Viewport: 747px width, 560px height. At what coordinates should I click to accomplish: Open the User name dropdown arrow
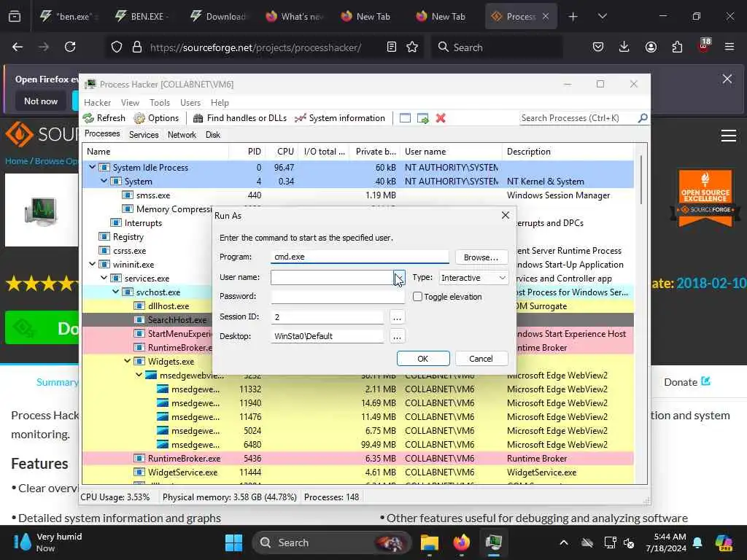(x=399, y=278)
